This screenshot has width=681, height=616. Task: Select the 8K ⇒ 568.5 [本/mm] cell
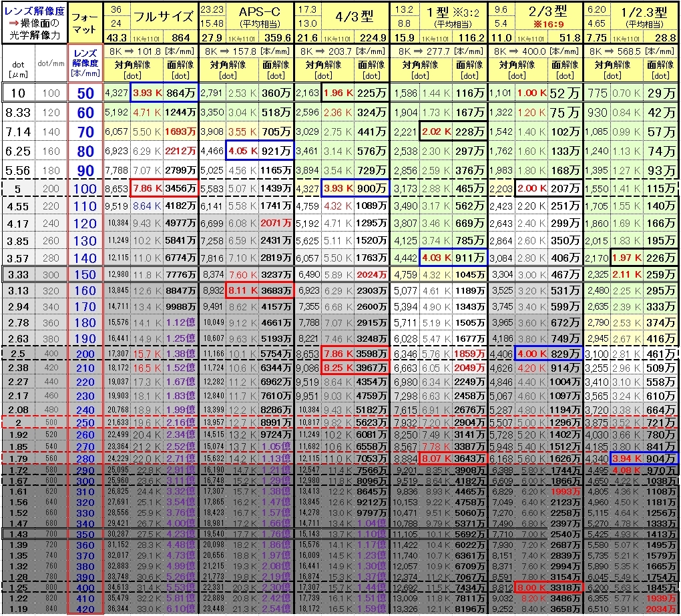(x=631, y=51)
